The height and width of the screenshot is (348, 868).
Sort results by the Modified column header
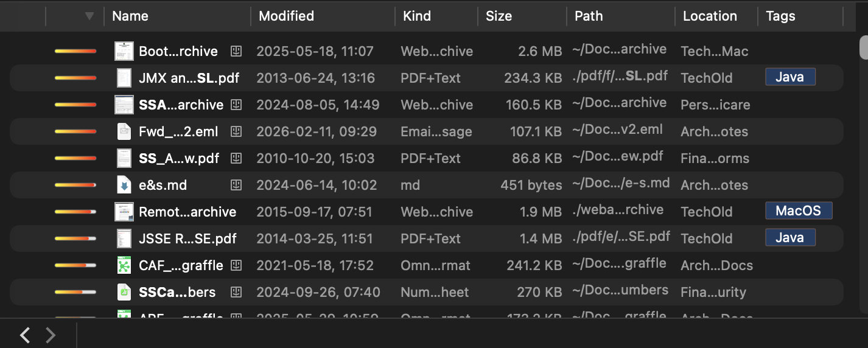[x=286, y=16]
